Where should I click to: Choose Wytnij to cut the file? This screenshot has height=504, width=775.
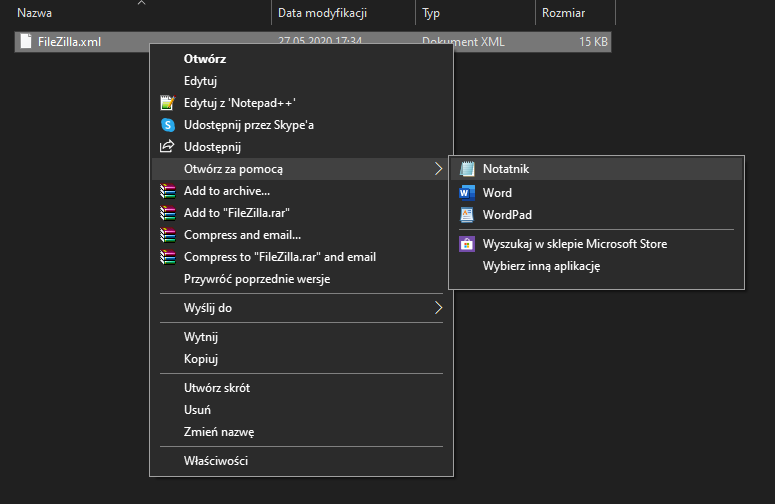coord(301,337)
